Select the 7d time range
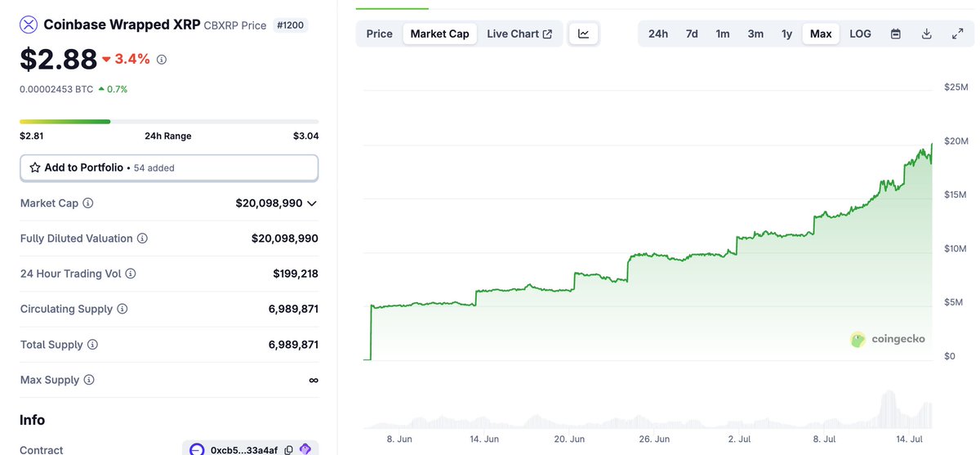The image size is (980, 455). coord(692,33)
